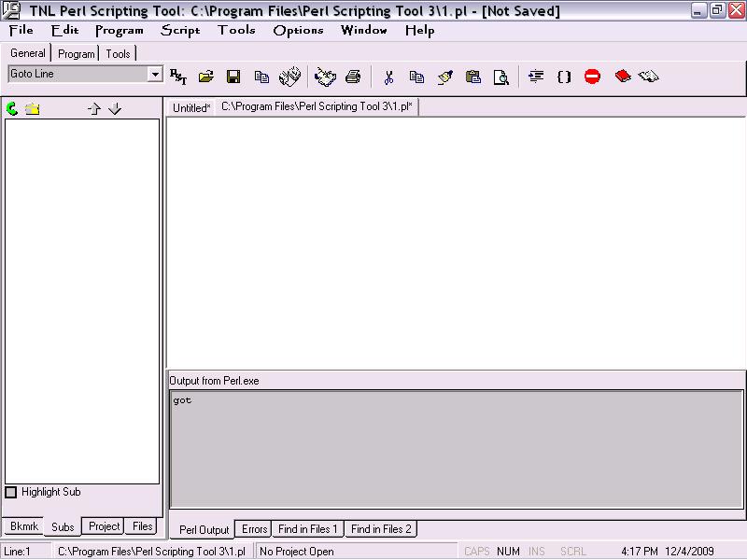
Task: Print the script using the printer icon
Action: (x=353, y=77)
